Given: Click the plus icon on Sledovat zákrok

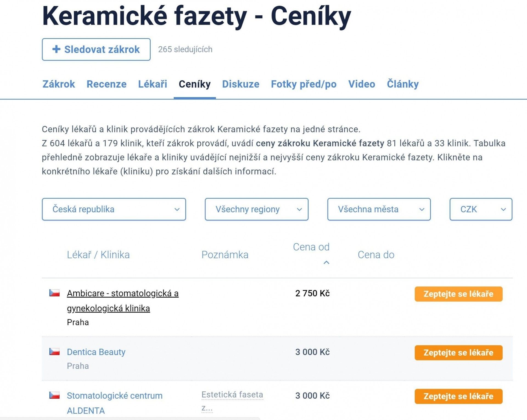Looking at the screenshot, I should coord(56,49).
